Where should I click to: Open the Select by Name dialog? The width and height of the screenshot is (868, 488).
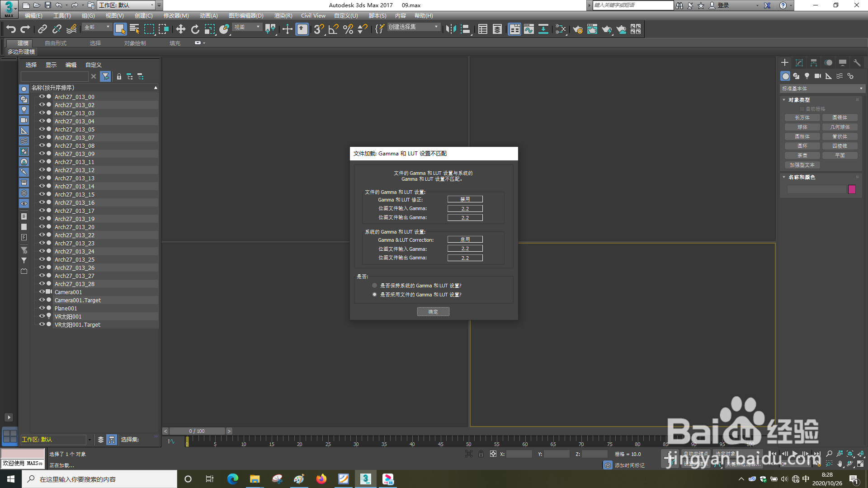(134, 29)
